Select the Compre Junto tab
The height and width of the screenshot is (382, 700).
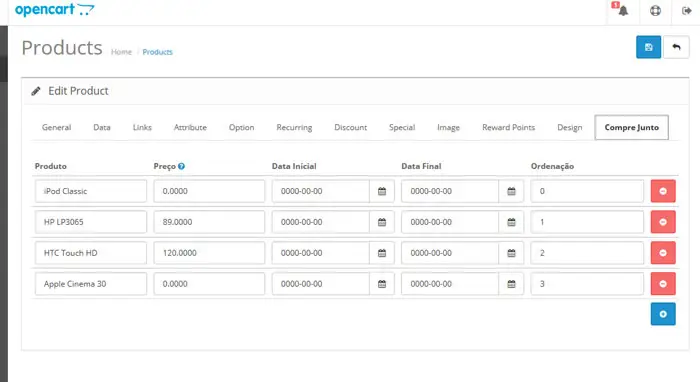[632, 127]
